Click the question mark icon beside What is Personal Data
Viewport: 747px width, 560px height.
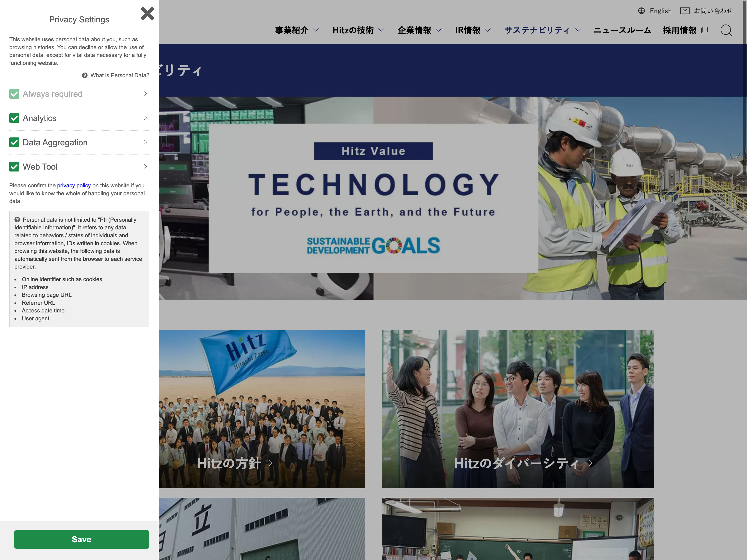pyautogui.click(x=85, y=75)
